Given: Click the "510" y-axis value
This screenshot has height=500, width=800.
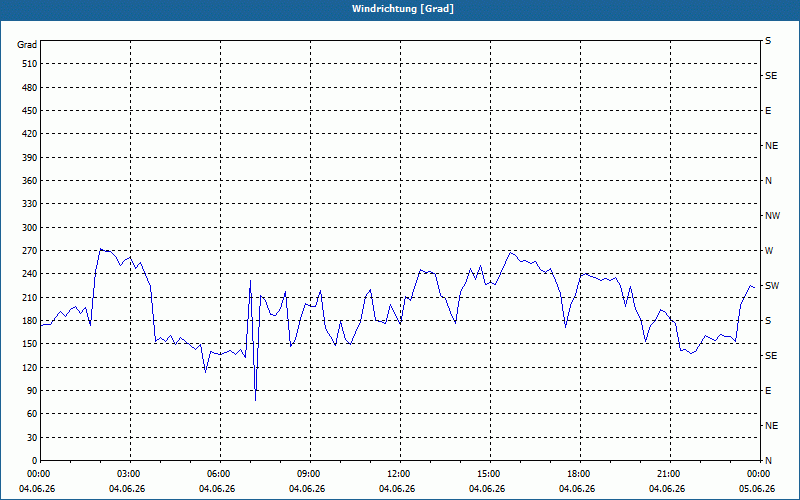Looking at the screenshot, I should coord(30,64).
